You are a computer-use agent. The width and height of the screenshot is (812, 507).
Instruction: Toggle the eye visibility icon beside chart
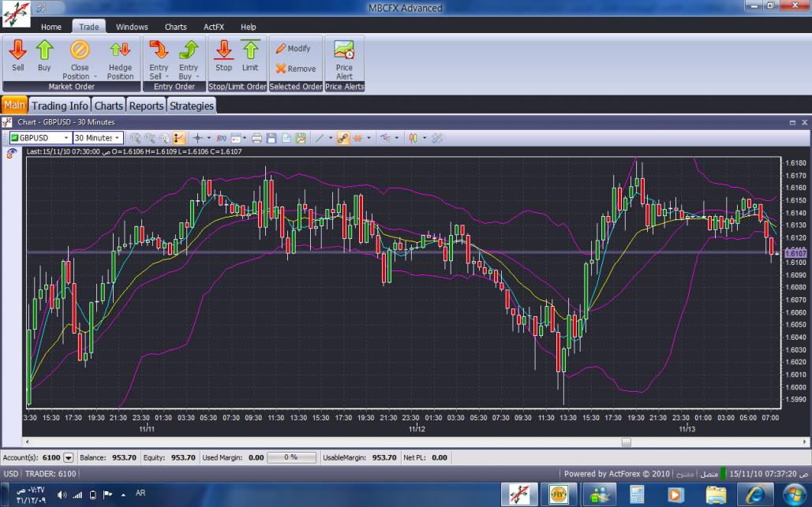click(11, 154)
